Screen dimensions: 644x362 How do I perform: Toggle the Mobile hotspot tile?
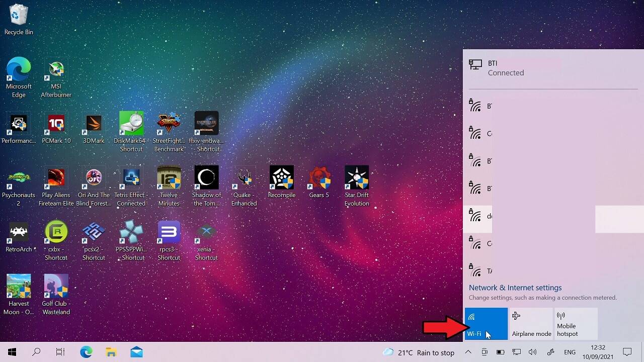coord(576,324)
